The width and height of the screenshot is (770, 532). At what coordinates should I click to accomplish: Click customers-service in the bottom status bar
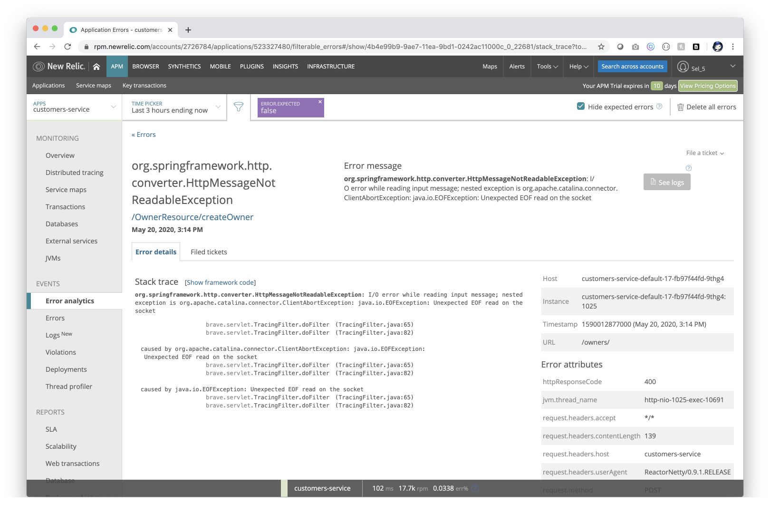[322, 488]
